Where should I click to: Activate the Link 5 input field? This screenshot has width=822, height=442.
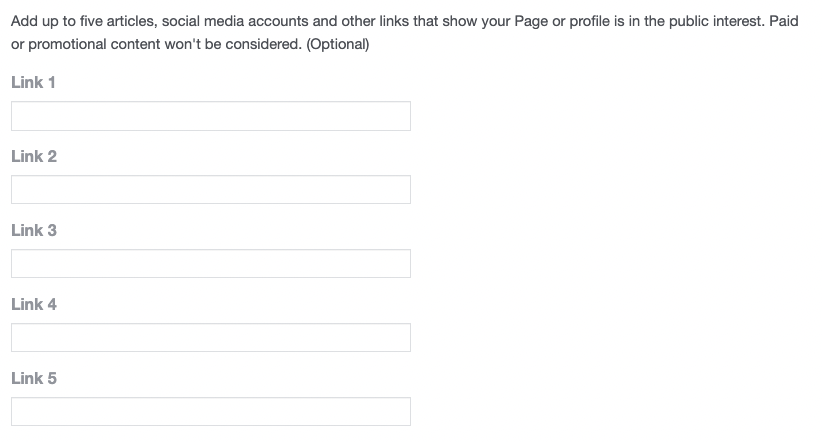coord(211,411)
